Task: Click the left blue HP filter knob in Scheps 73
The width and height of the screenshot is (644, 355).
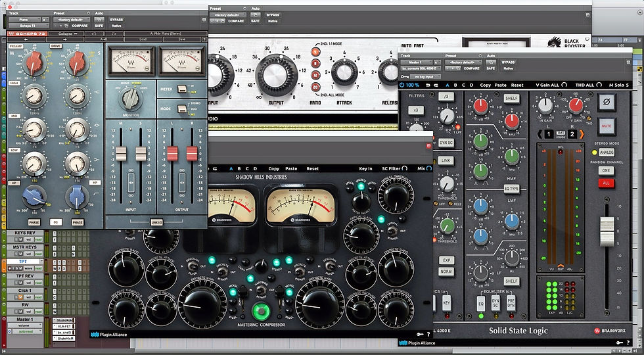Action: [34, 197]
